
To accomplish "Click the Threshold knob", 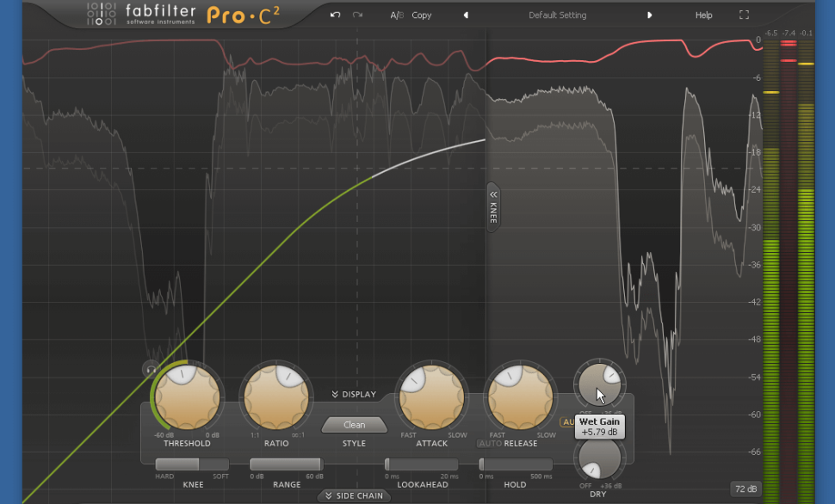I will tap(187, 397).
